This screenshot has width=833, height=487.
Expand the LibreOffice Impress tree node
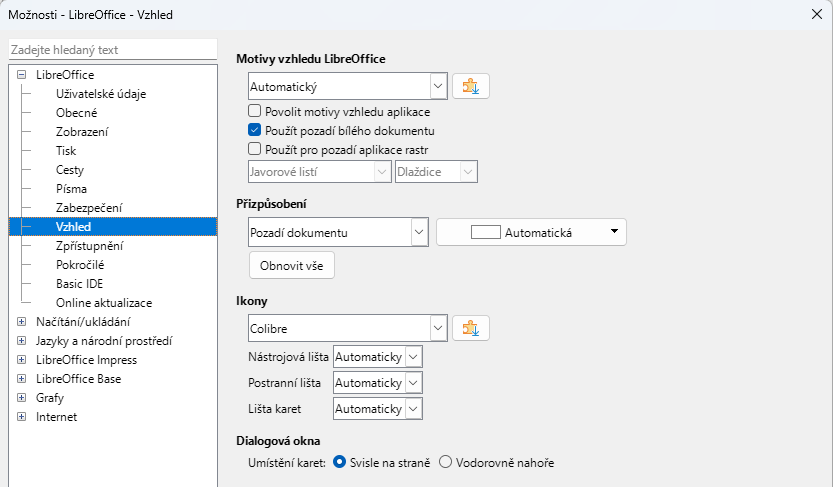(21, 360)
